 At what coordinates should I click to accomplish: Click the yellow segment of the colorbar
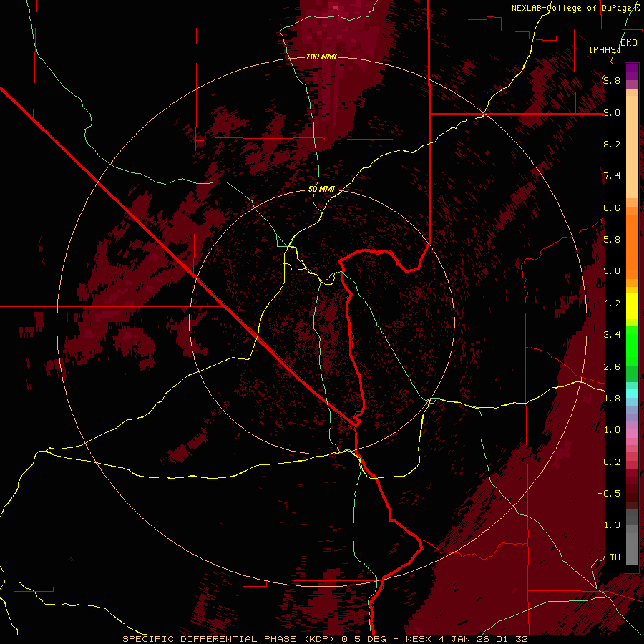click(632, 306)
